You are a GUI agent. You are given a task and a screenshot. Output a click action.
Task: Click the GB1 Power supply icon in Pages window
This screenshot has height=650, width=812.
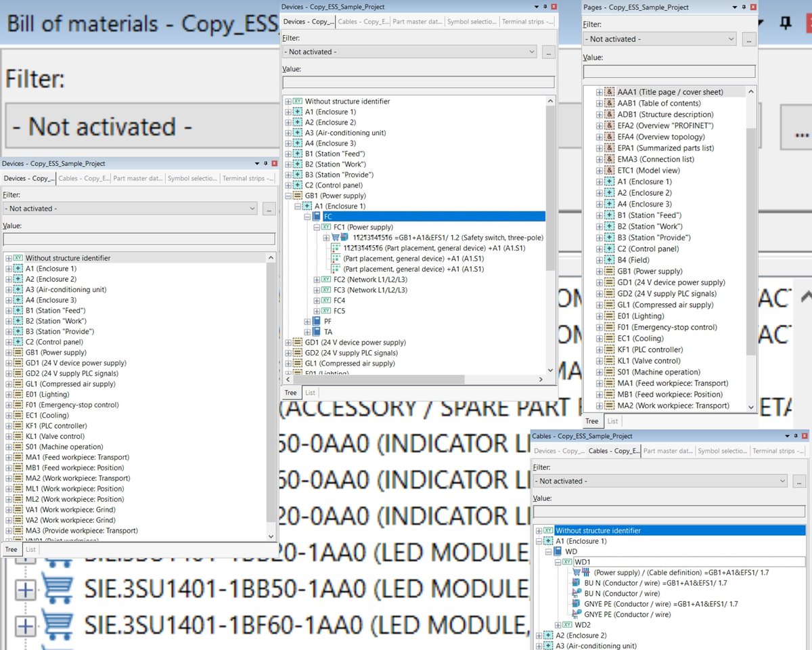tap(610, 272)
